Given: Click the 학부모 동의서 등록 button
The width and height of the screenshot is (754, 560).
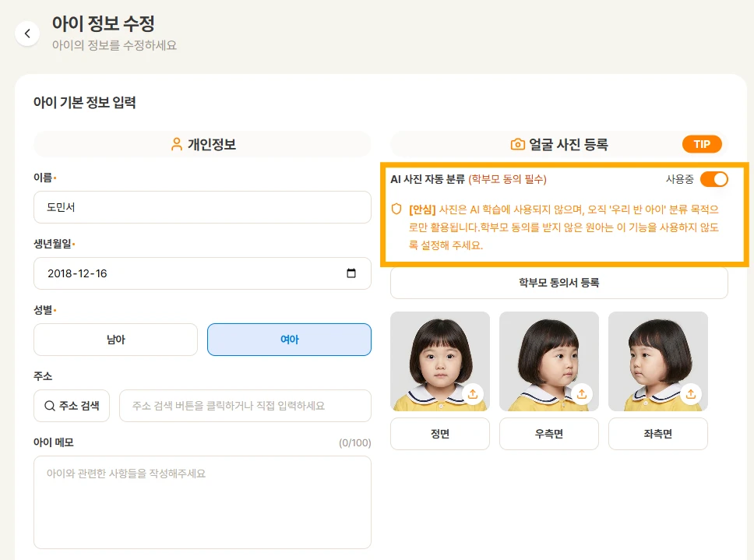Looking at the screenshot, I should click(x=558, y=283).
